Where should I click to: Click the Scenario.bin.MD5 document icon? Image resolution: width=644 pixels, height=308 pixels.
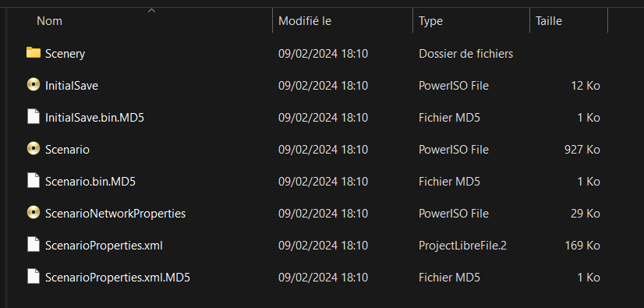pos(34,181)
